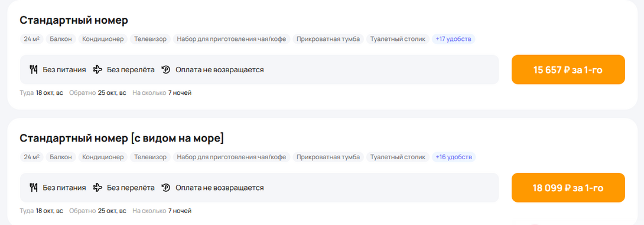Select the 18 099 ₽ за 1-го offer
The width and height of the screenshot is (644, 225).
(x=568, y=188)
